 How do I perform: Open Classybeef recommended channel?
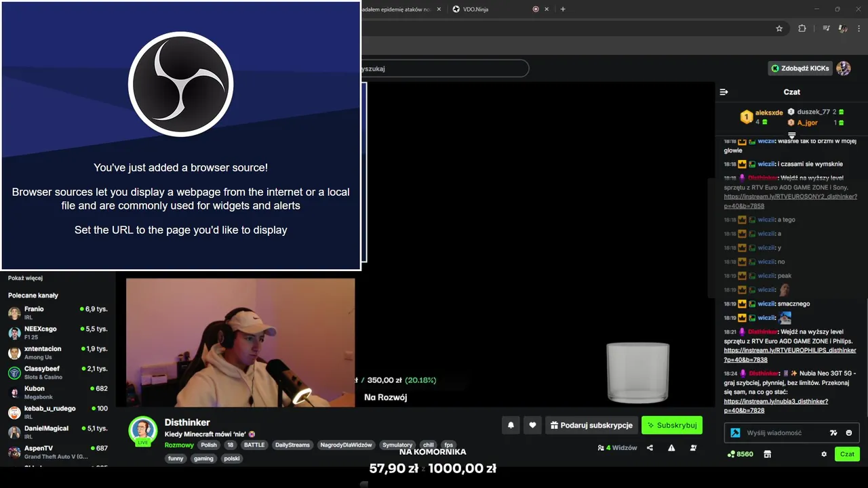tap(58, 372)
